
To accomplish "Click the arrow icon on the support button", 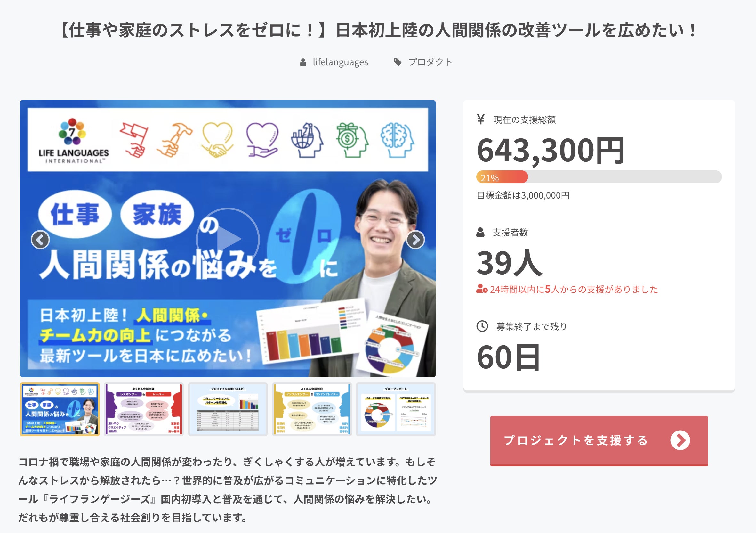I will [680, 440].
